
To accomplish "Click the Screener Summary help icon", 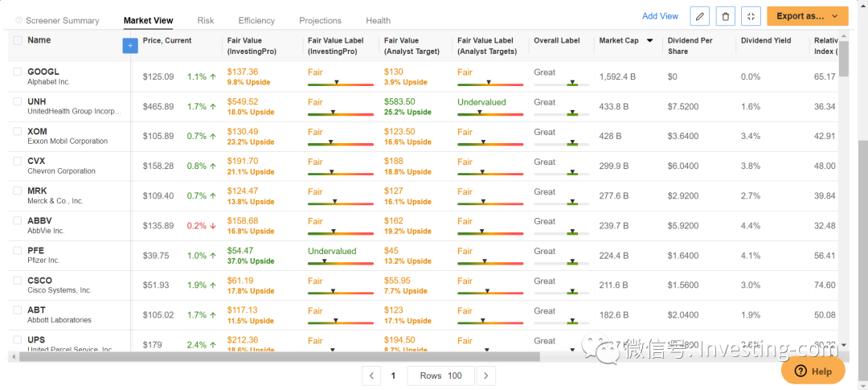I will (18, 20).
